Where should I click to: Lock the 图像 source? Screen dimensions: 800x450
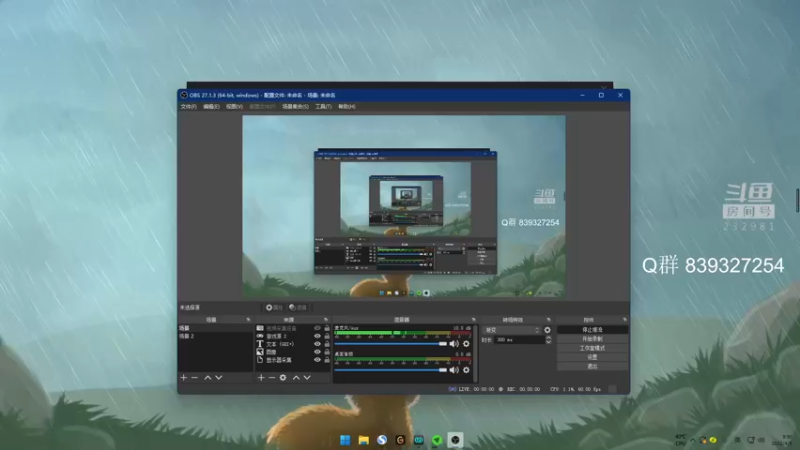point(327,352)
